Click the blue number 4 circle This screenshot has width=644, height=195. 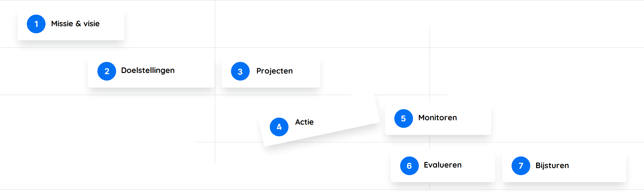click(x=279, y=127)
